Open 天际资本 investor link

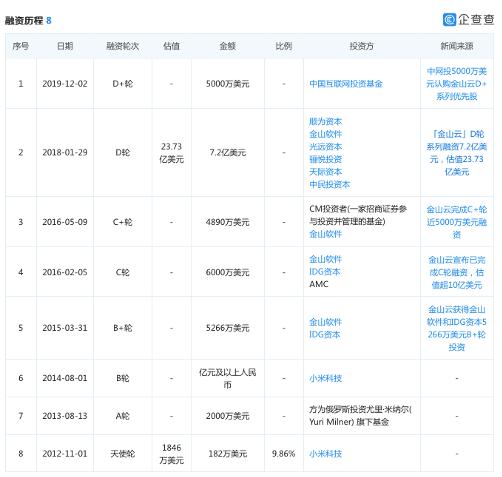(325, 172)
